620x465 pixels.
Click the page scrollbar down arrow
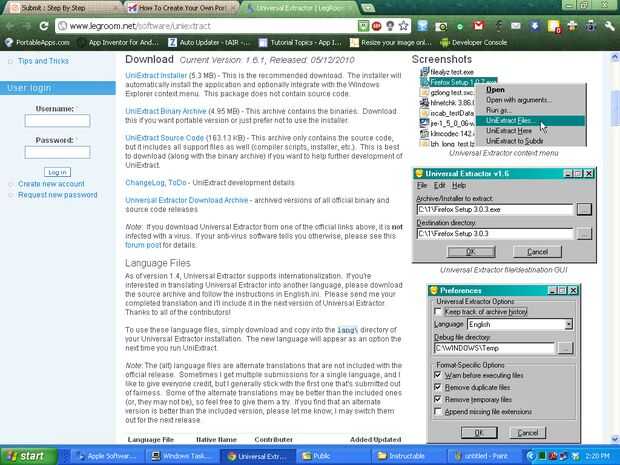(615, 439)
